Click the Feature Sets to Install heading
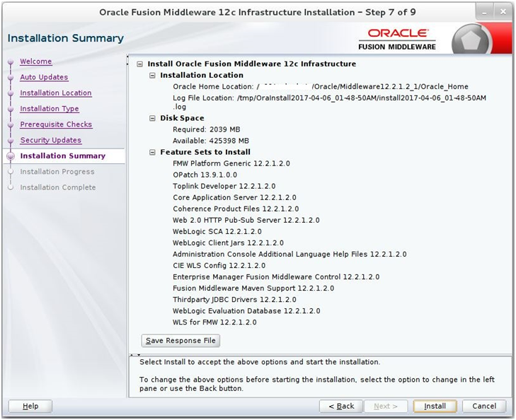 point(205,152)
